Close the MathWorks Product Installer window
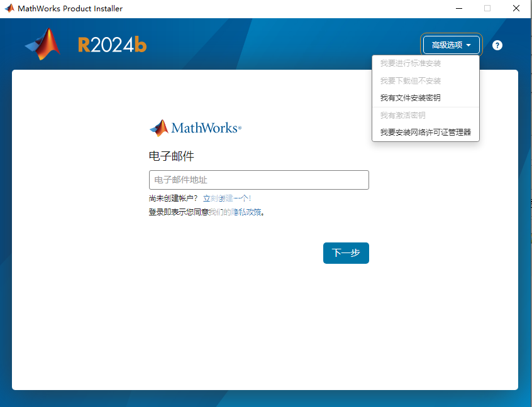532x407 pixels. point(516,9)
